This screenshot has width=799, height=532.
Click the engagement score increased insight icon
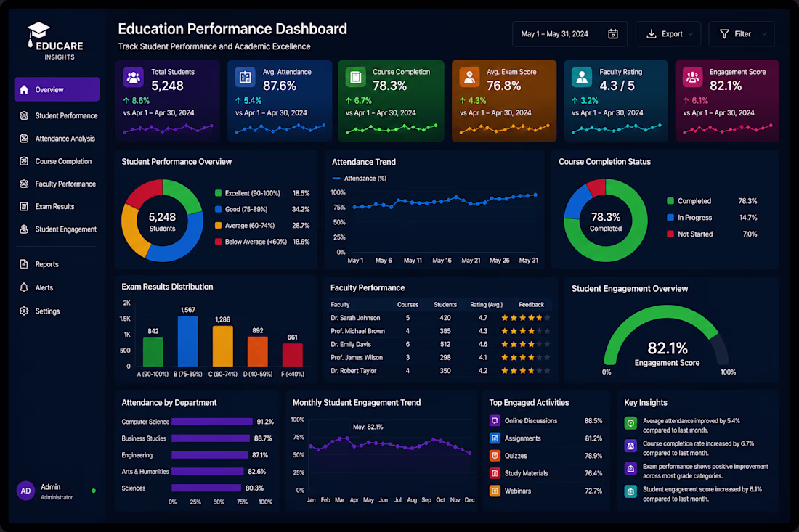(x=630, y=492)
